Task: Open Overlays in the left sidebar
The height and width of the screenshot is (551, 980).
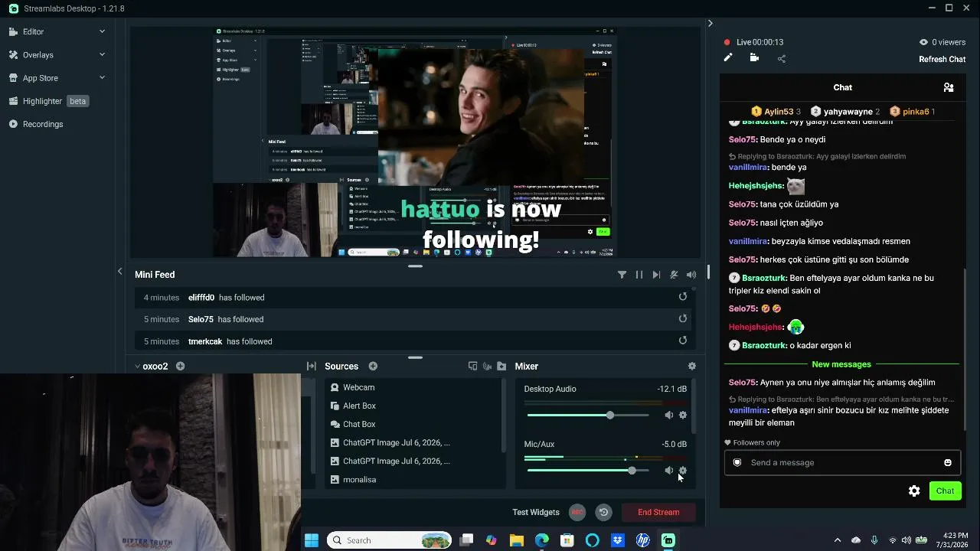Action: pyautogui.click(x=38, y=55)
